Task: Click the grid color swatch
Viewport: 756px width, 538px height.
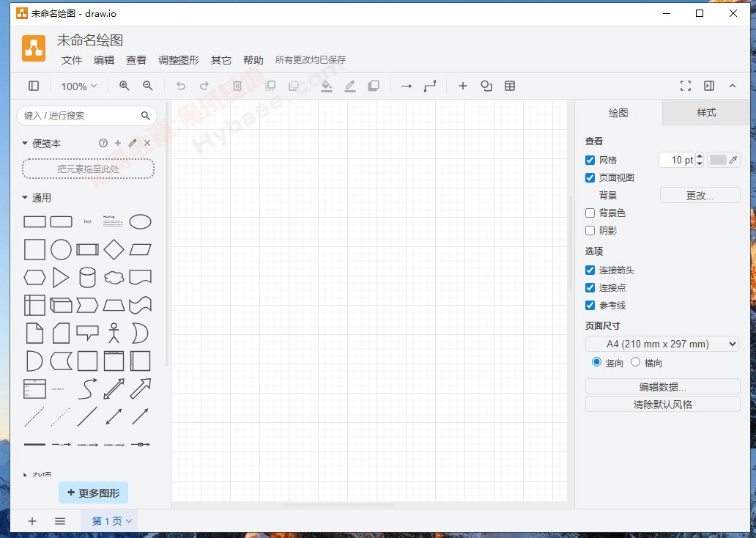Action: (x=718, y=160)
